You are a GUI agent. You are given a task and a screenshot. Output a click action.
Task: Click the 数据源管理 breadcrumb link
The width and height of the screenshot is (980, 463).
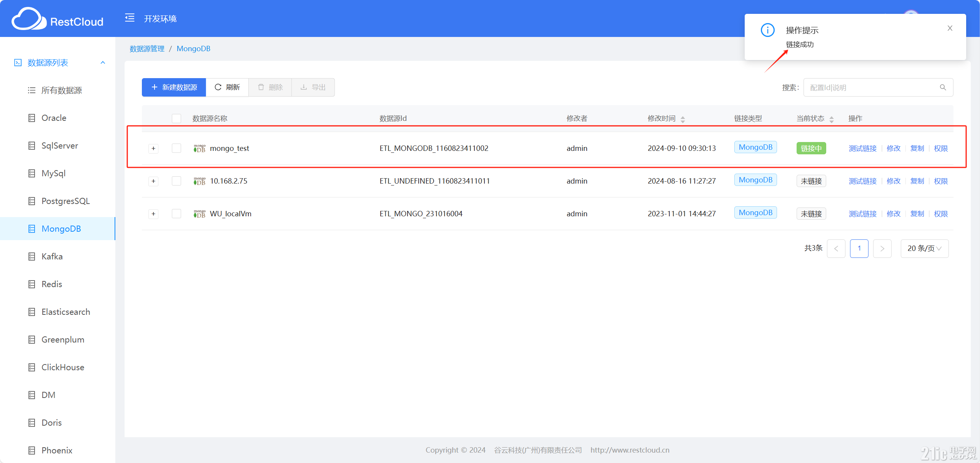[x=147, y=48]
